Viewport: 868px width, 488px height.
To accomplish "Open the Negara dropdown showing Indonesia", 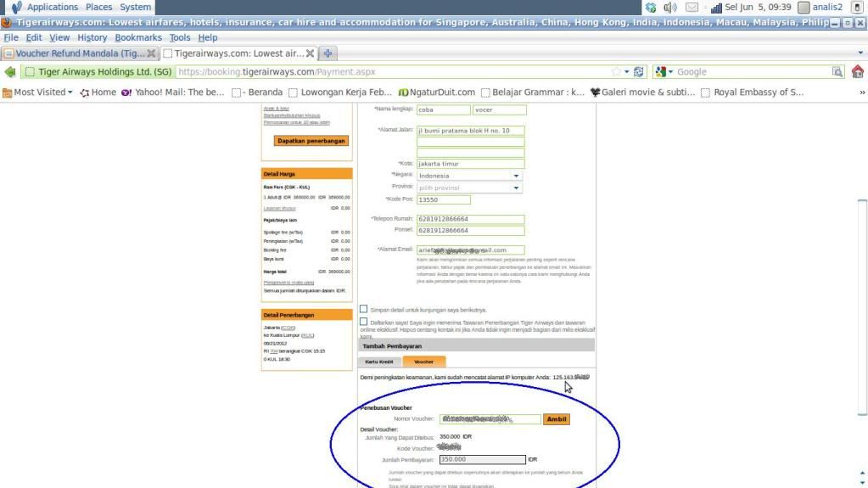I will (469, 176).
